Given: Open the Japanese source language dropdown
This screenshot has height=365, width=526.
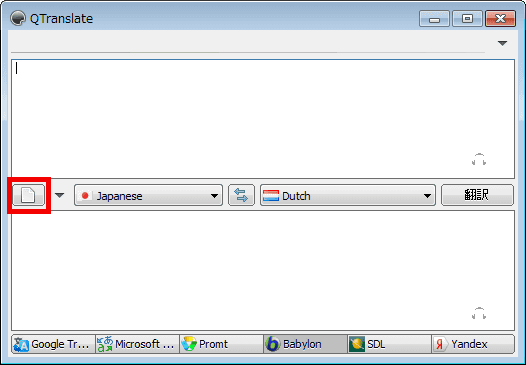Looking at the screenshot, I should click(x=148, y=195).
